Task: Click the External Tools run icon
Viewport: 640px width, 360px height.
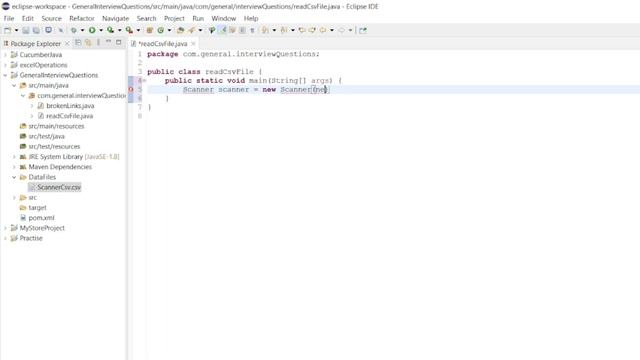Action: pyautogui.click(x=129, y=30)
